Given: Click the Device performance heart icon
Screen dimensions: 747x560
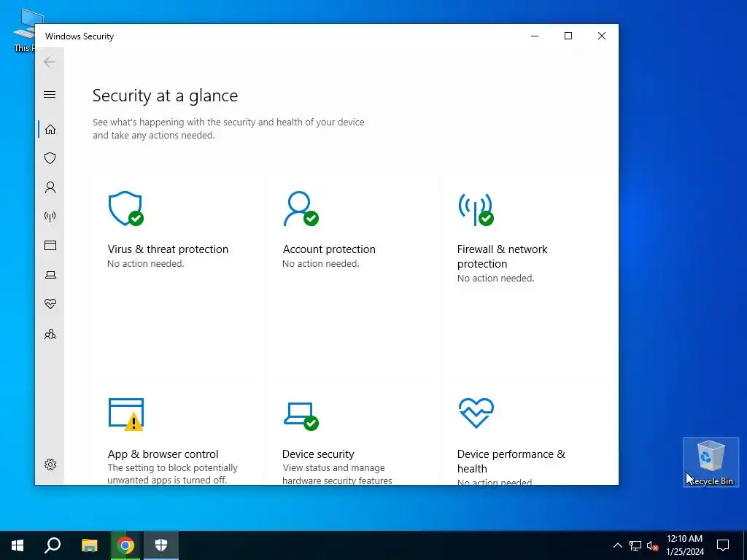Looking at the screenshot, I should pos(476,413).
